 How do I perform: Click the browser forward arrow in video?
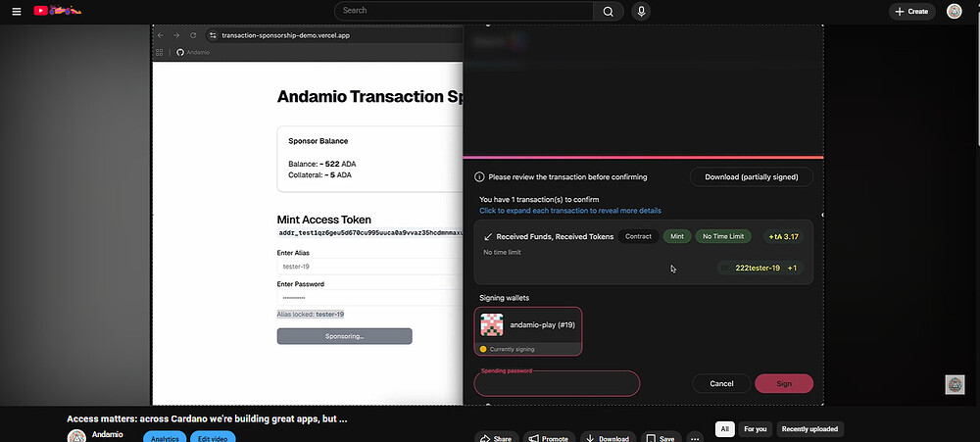tap(176, 35)
